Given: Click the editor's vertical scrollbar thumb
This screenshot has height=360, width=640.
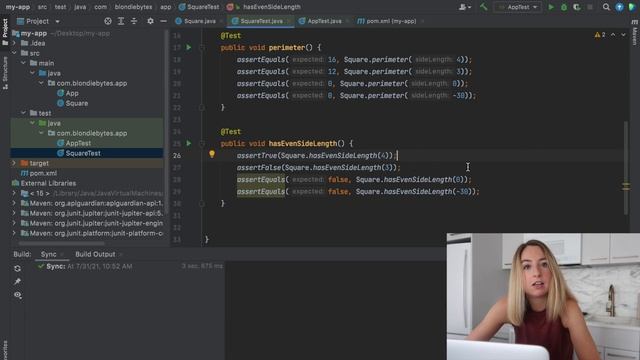Looking at the screenshot, I should click(626, 167).
